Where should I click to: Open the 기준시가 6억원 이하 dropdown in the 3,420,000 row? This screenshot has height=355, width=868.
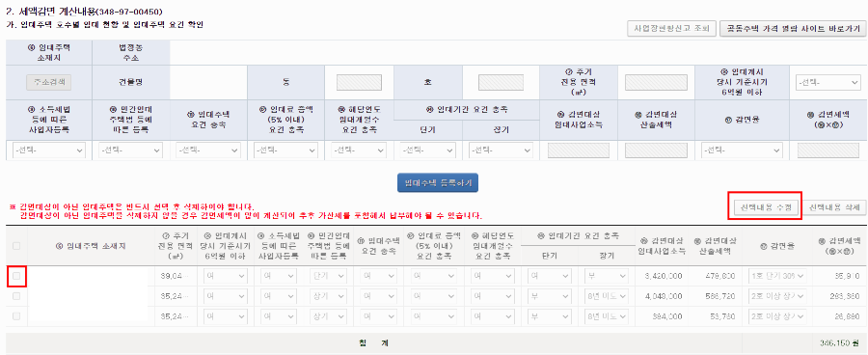coord(226,276)
